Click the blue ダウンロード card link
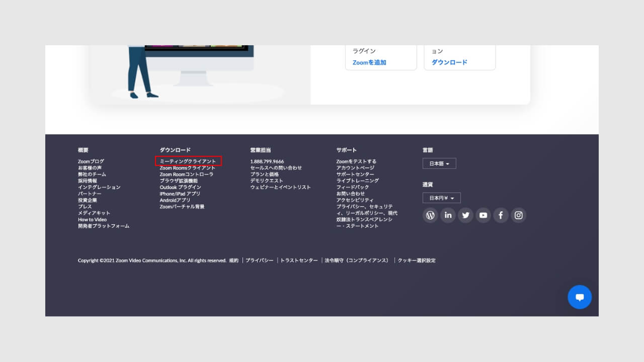This screenshot has height=362, width=644. pos(449,62)
